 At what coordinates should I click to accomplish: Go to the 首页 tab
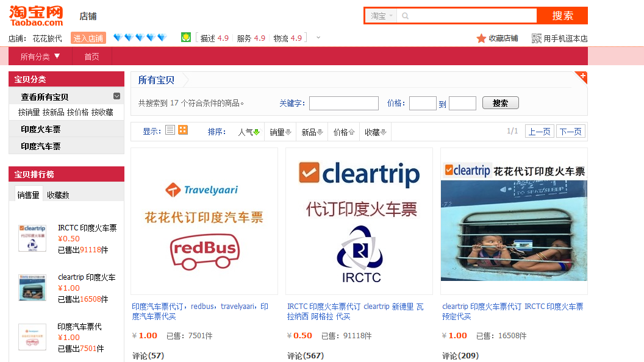[91, 57]
